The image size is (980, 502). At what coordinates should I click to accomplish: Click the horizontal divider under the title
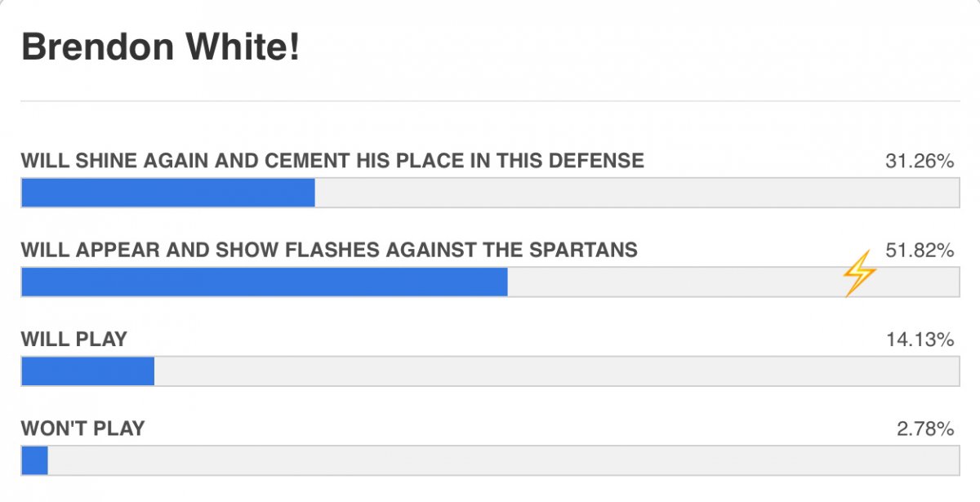click(x=490, y=101)
